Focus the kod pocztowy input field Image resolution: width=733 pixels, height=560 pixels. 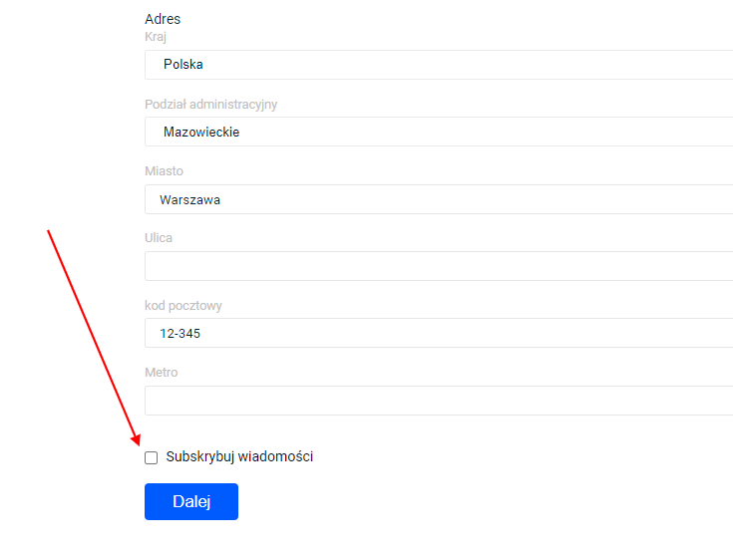tap(439, 333)
